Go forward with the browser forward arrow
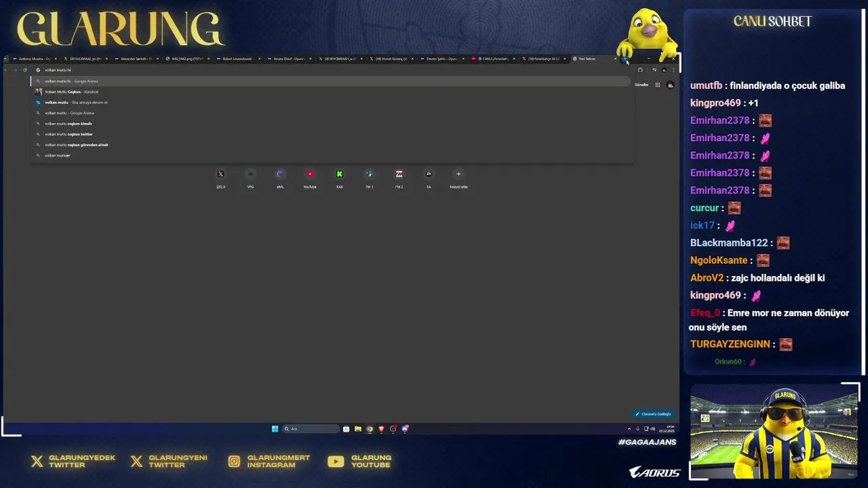868x488 pixels. [x=16, y=70]
